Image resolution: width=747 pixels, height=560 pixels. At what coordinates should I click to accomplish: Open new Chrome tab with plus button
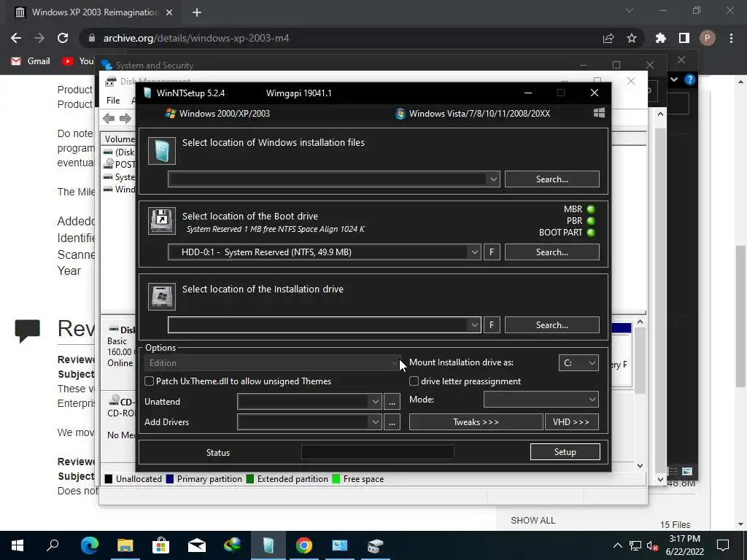[197, 12]
